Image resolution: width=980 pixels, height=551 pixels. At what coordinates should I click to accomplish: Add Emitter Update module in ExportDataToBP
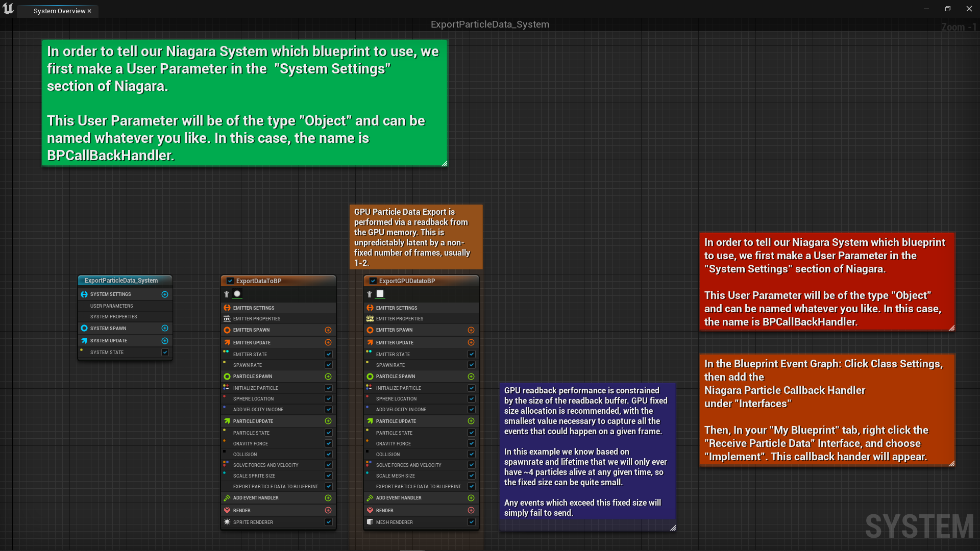coord(328,342)
